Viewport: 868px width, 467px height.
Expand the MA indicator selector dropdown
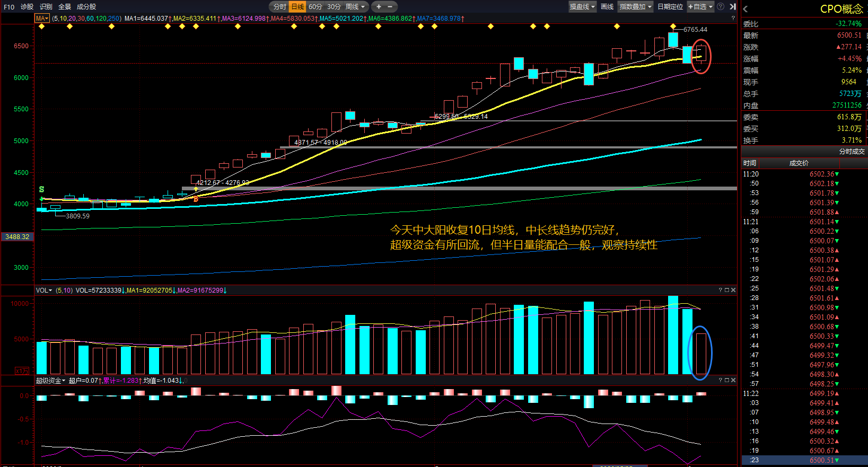click(42, 19)
